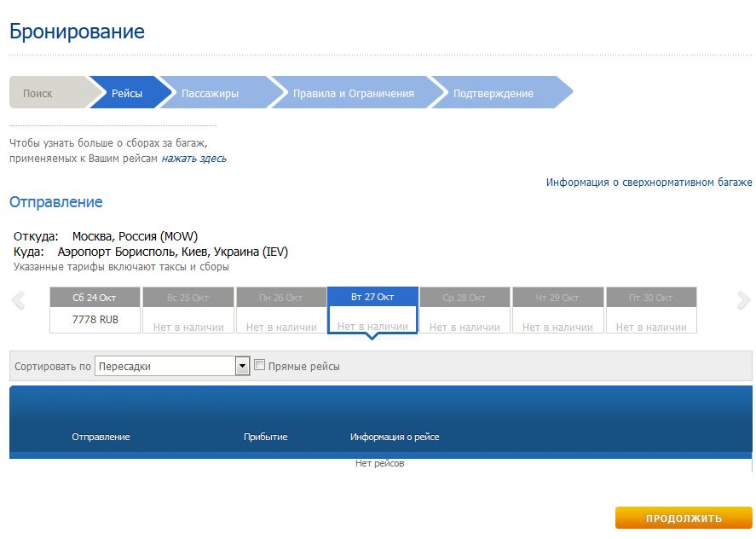Screen dimensions: 756x539
Task: Click the sort dropdown arrow button
Action: click(242, 366)
